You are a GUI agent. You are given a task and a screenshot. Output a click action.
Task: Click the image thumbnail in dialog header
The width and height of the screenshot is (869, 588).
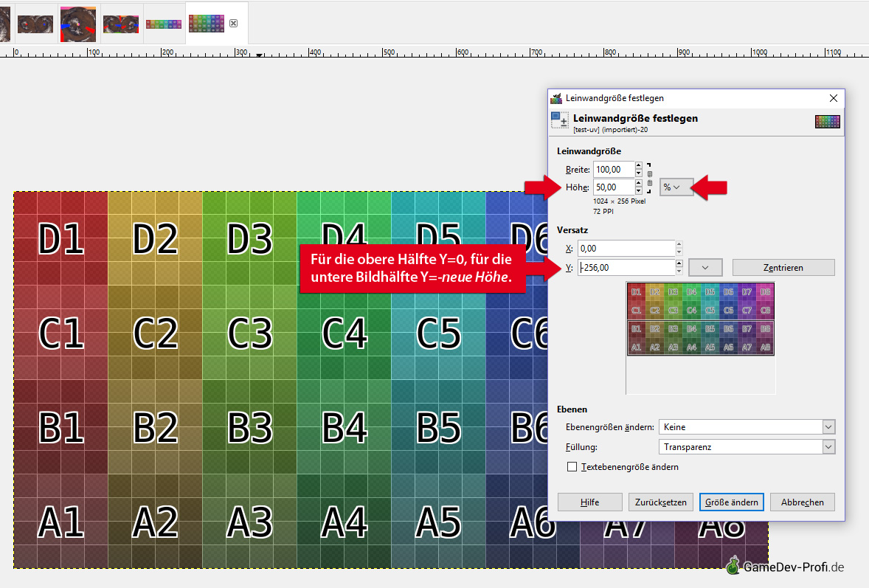coord(828,122)
